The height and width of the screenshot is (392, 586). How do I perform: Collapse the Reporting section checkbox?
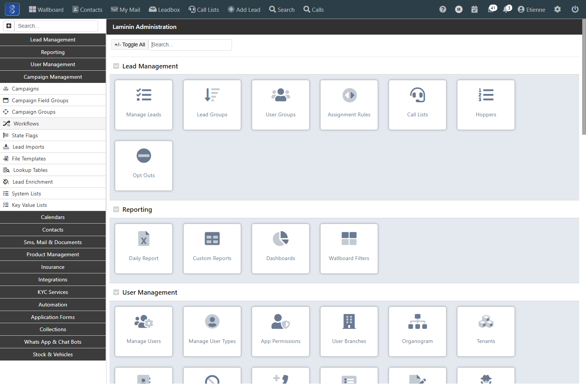[116, 209]
